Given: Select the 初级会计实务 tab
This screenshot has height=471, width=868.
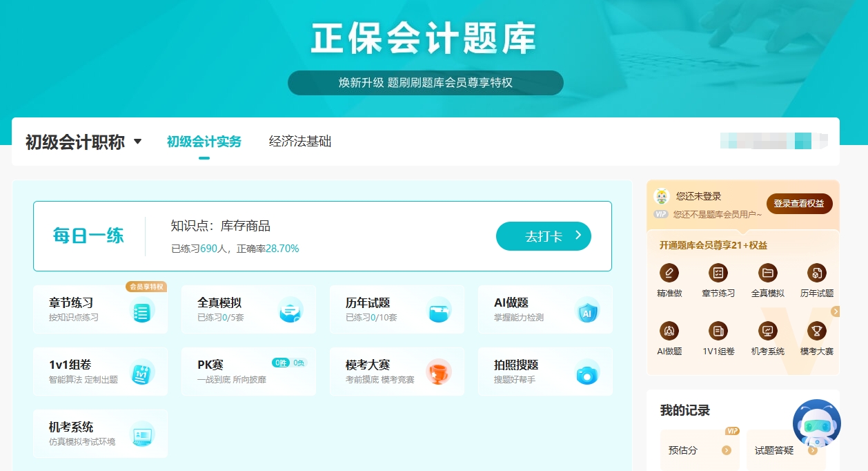Looking at the screenshot, I should pos(204,142).
